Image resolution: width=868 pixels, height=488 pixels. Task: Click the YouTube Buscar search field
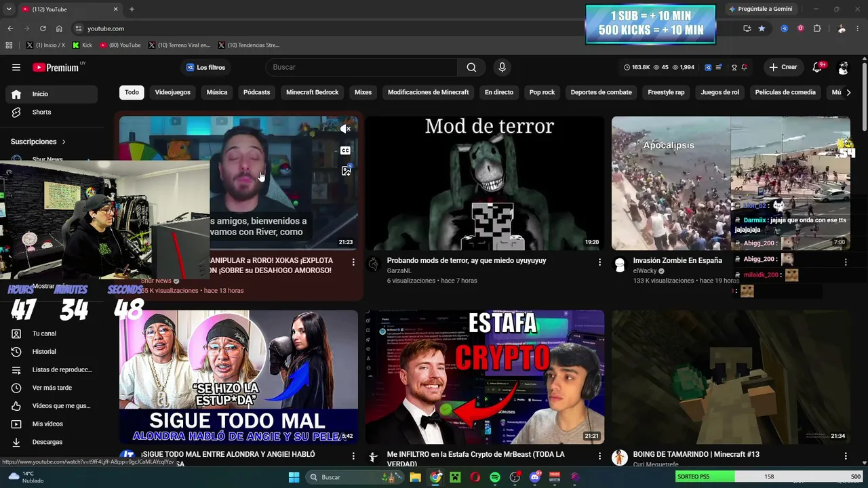362,67
